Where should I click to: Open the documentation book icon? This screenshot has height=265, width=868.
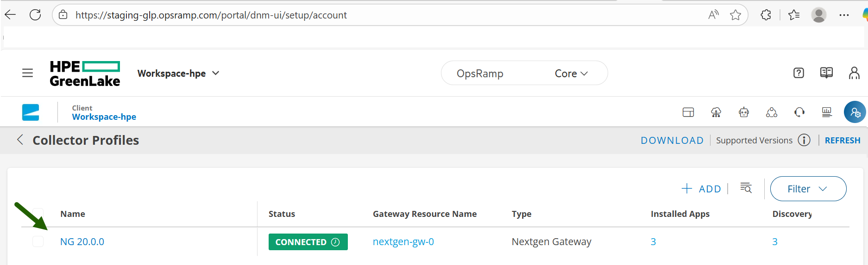point(826,73)
